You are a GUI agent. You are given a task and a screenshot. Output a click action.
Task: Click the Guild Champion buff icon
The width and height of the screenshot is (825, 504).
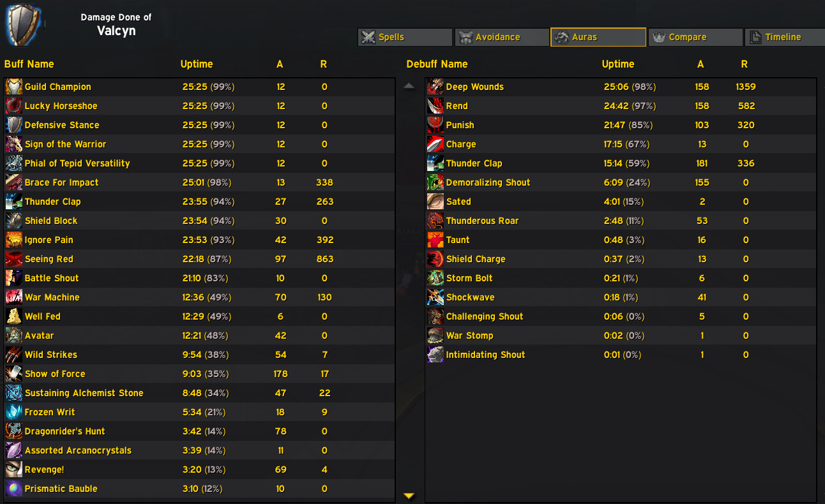click(x=14, y=87)
